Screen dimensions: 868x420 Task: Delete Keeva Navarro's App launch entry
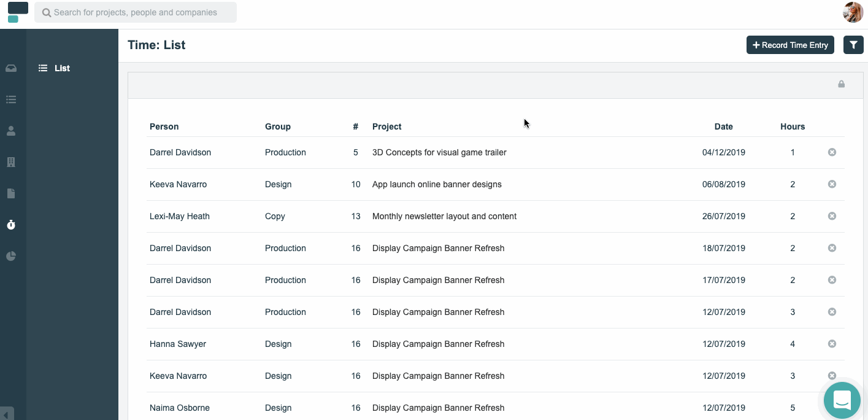click(x=832, y=184)
